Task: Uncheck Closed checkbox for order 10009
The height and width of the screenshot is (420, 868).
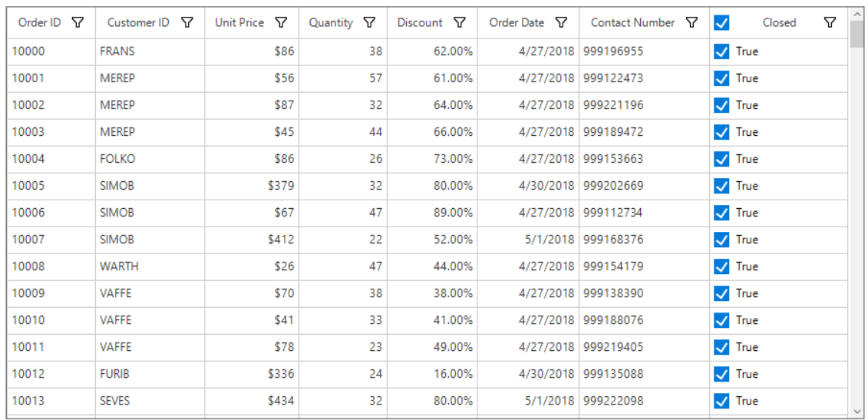Action: coord(721,293)
